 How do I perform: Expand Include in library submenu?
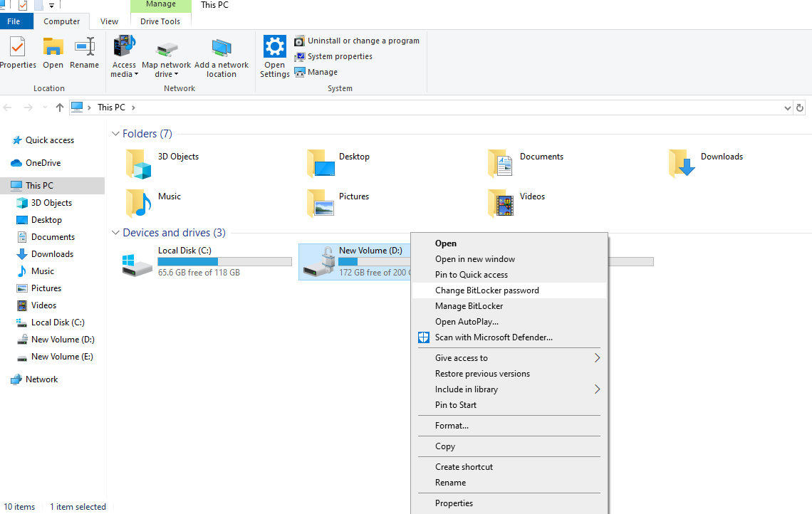(x=597, y=389)
